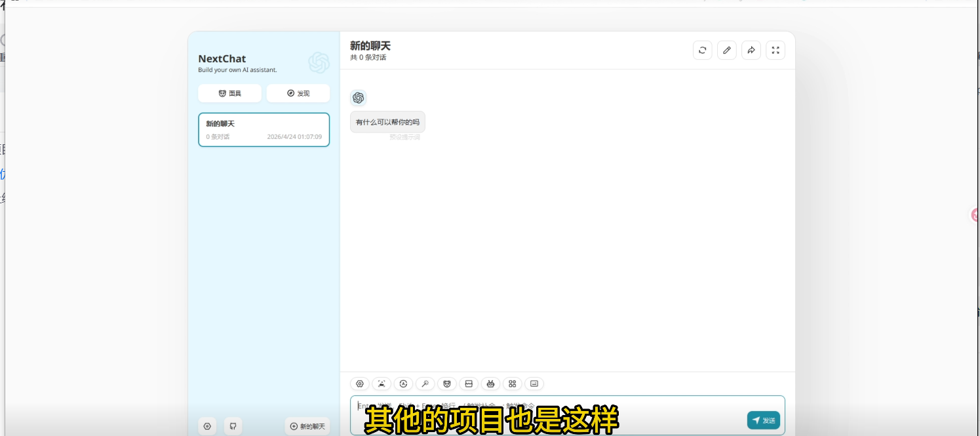This screenshot has height=436, width=980.
Task: Click the mask face icon above input
Action: point(447,384)
